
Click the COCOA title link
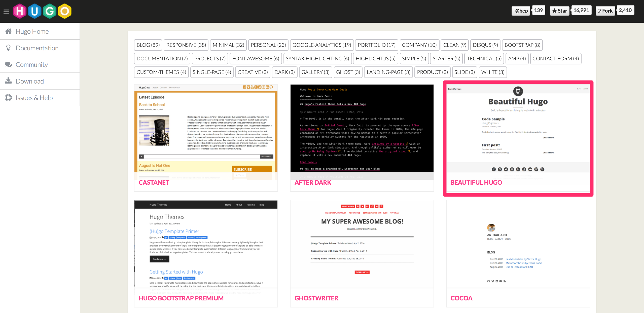tap(461, 298)
